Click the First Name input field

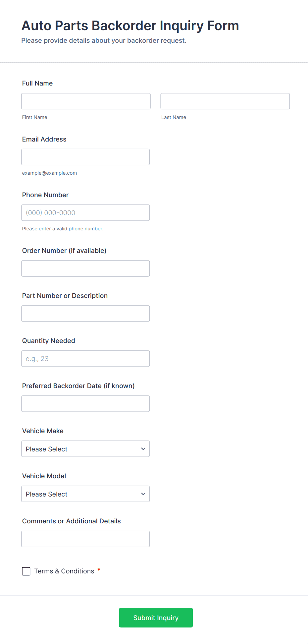pos(86,101)
